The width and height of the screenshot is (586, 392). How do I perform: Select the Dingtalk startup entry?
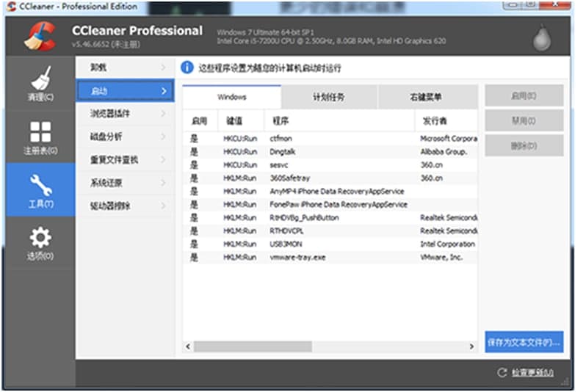(x=330, y=152)
